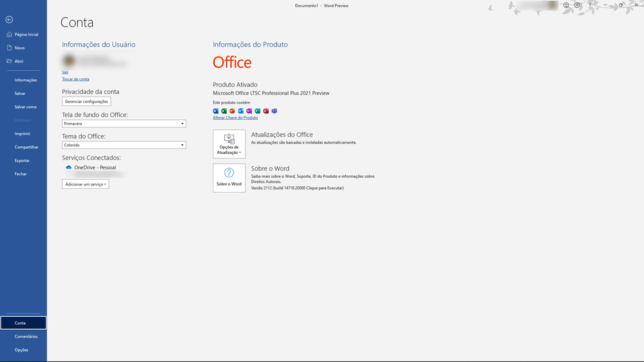Click the home icon beside Página Inicial

pos(10,35)
